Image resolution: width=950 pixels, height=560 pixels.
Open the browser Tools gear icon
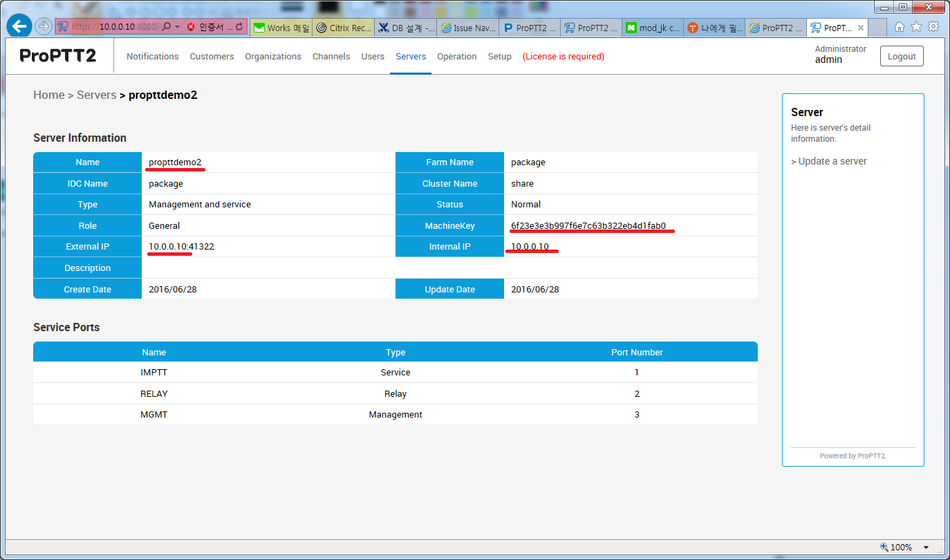point(933,27)
